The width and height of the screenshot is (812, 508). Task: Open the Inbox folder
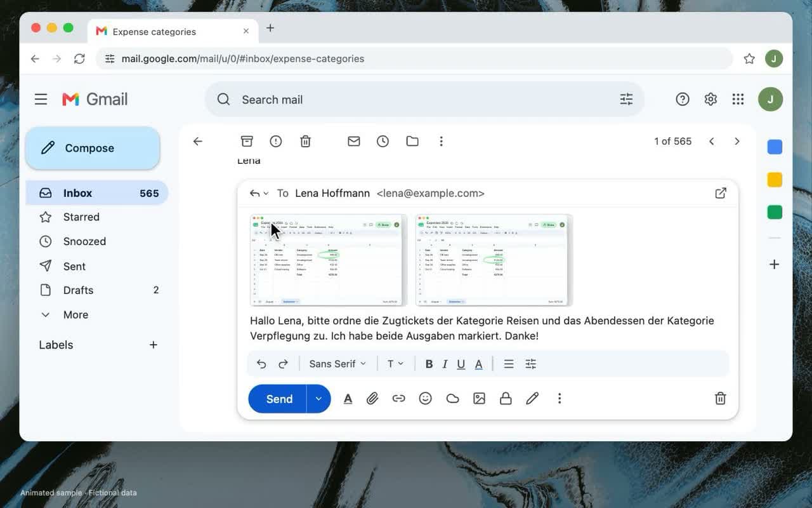96,193
